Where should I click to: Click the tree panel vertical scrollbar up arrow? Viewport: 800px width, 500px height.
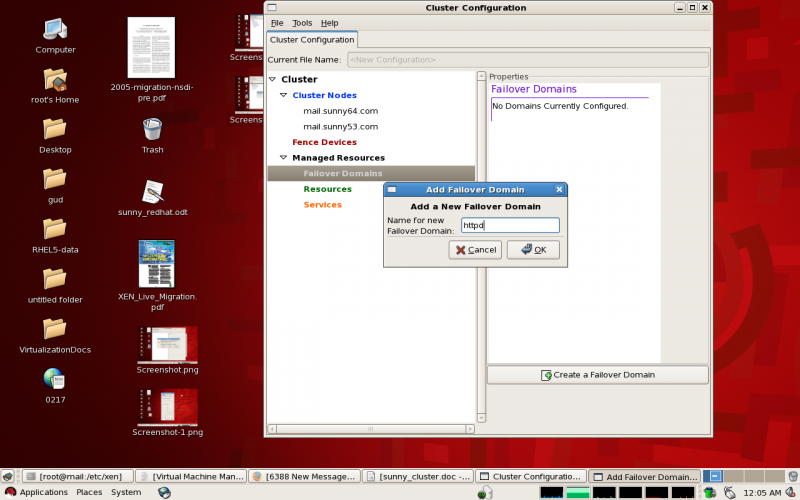click(x=481, y=76)
